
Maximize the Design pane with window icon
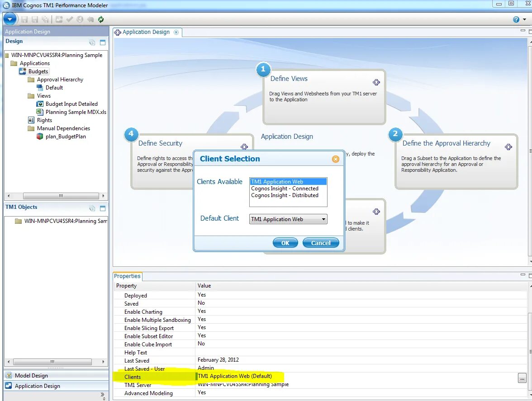103,42
